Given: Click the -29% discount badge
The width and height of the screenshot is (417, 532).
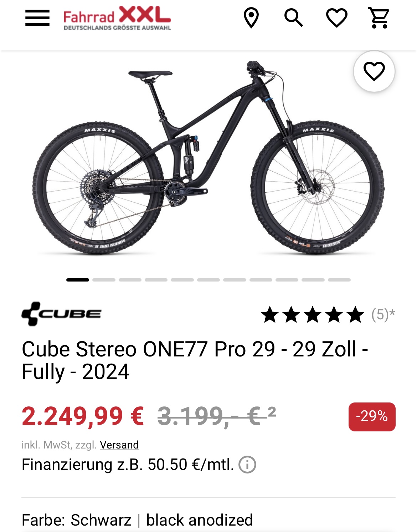Looking at the screenshot, I should pyautogui.click(x=372, y=416).
